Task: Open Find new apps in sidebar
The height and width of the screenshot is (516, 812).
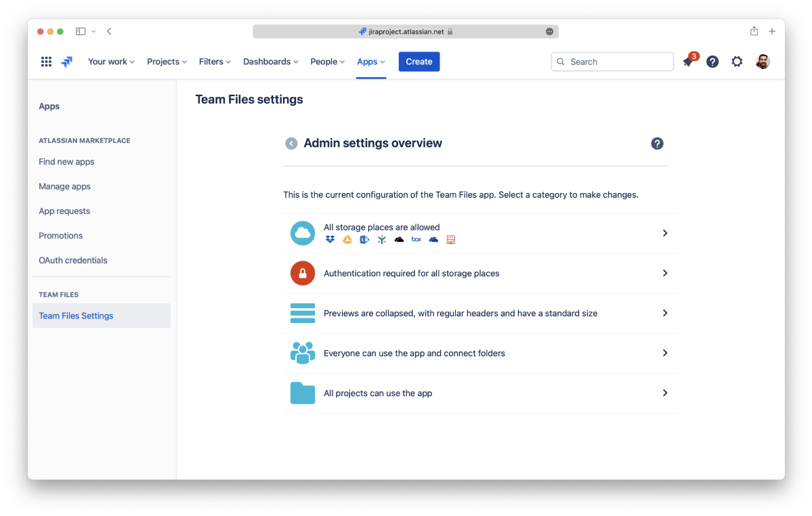Action: [x=67, y=162]
